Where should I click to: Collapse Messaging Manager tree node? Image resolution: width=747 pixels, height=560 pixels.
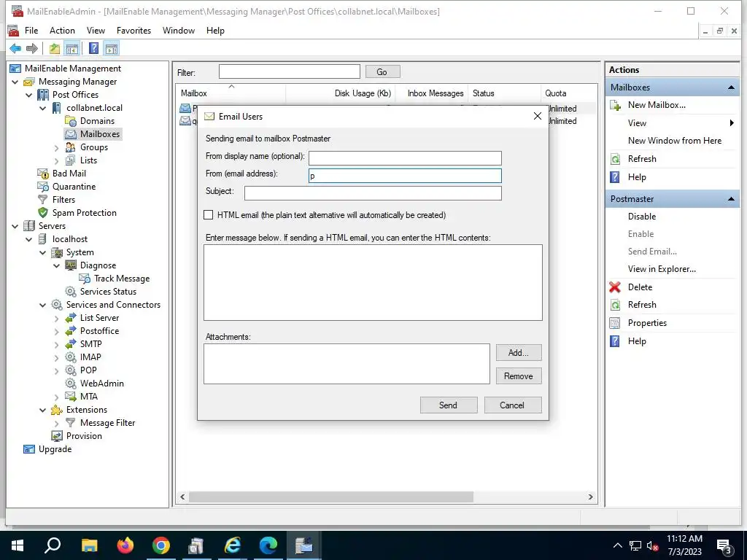click(x=15, y=82)
